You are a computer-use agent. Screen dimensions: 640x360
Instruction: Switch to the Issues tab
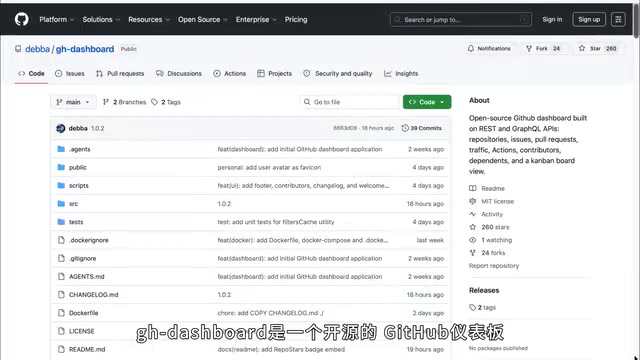(x=70, y=73)
